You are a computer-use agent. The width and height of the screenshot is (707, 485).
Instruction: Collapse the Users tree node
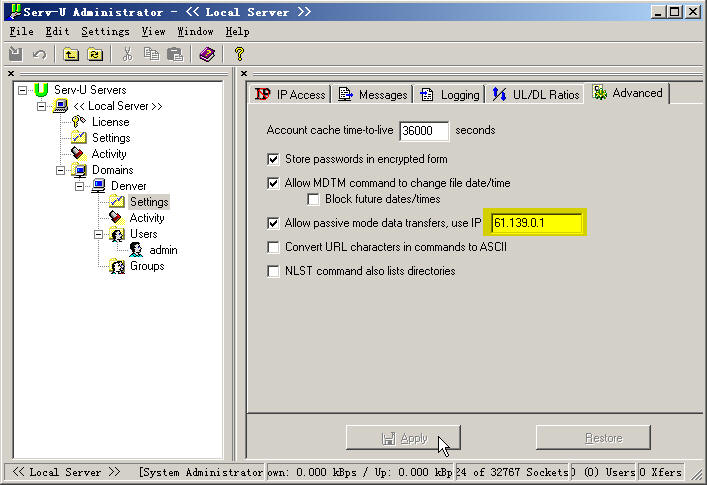coord(99,234)
